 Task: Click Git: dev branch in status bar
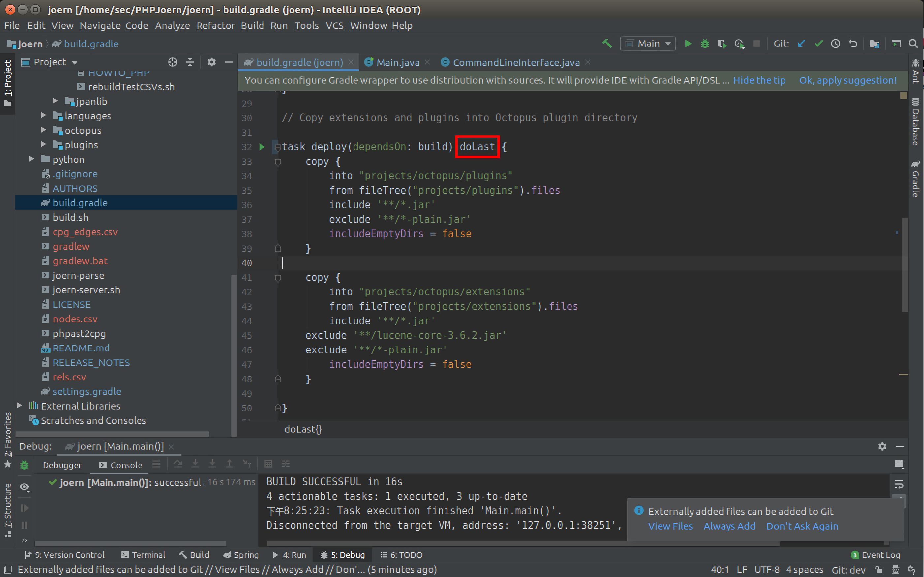(x=848, y=570)
